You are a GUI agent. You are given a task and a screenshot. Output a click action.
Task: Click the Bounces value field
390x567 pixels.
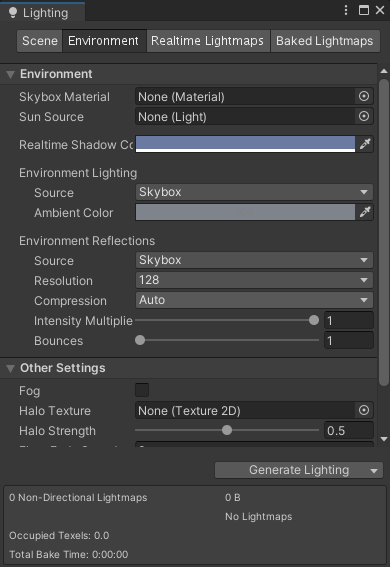(x=349, y=340)
